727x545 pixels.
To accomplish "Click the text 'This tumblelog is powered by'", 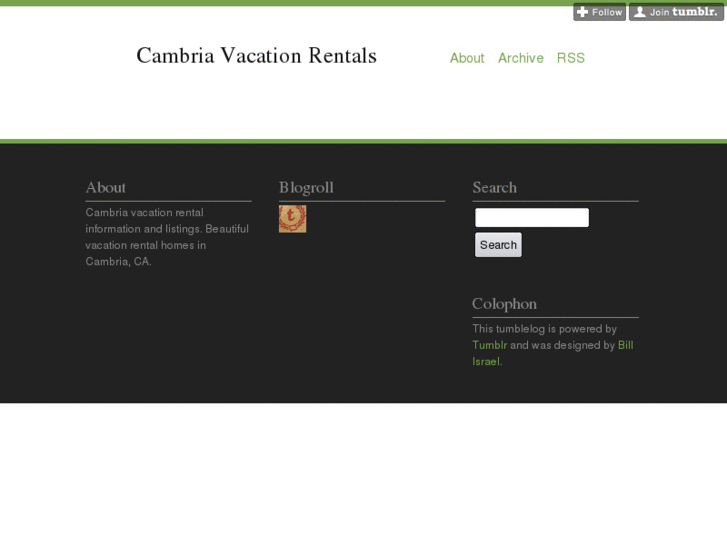I will coord(544,329).
